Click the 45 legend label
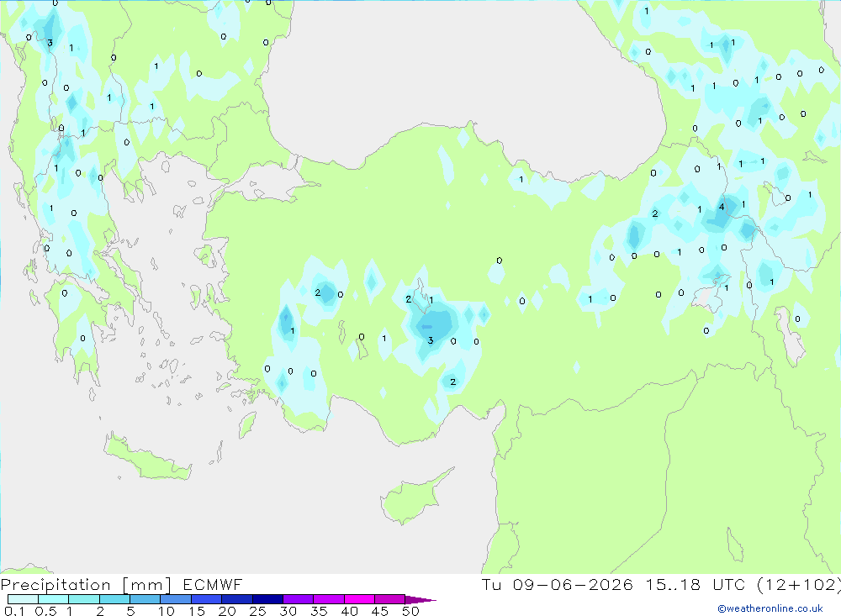Viewport: 841px width, 616px height. click(380, 611)
